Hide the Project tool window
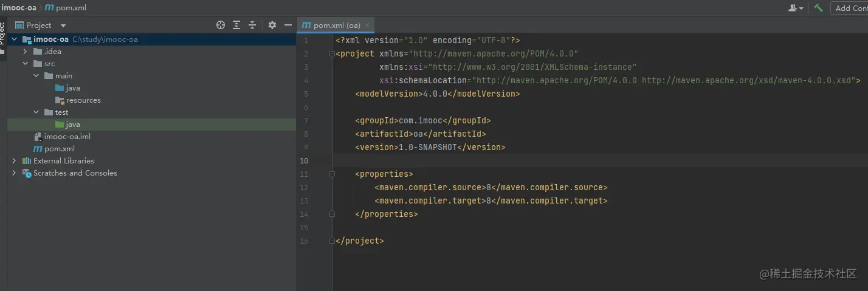Viewport: 868px width, 291px height. tap(288, 25)
